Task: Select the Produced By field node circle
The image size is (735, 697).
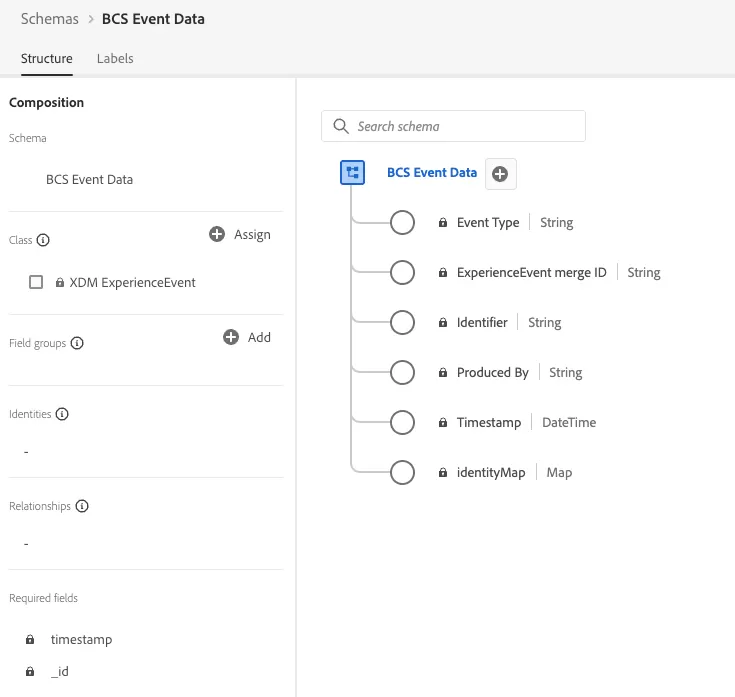Action: [402, 372]
